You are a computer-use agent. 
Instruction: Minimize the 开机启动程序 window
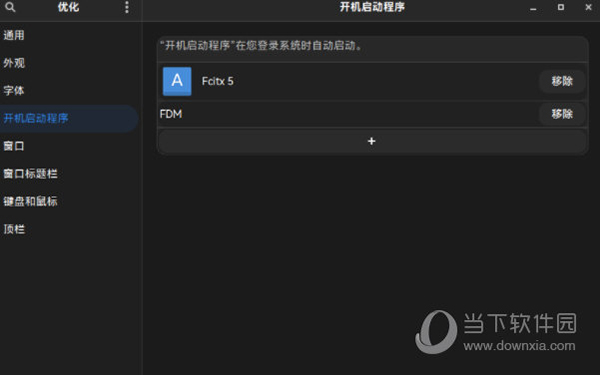click(x=533, y=7)
